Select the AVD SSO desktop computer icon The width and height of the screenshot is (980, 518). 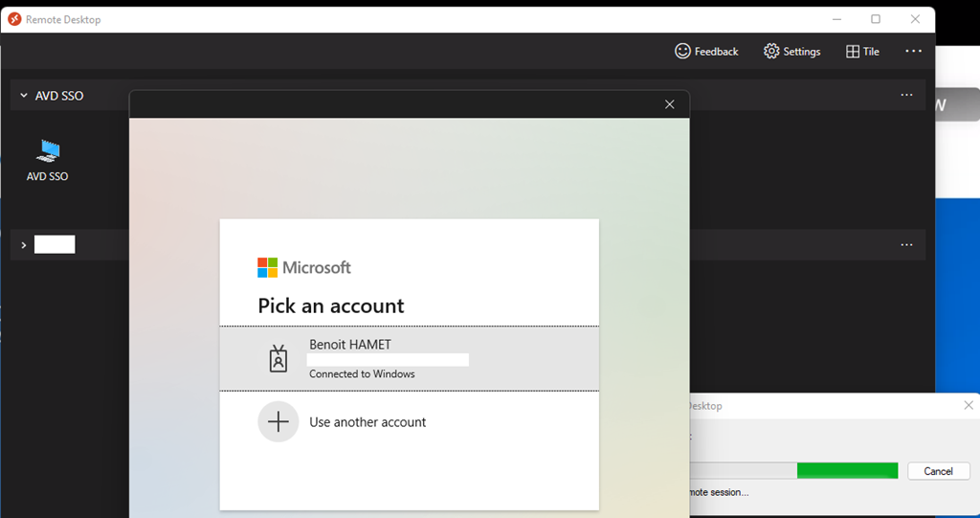pyautogui.click(x=47, y=153)
